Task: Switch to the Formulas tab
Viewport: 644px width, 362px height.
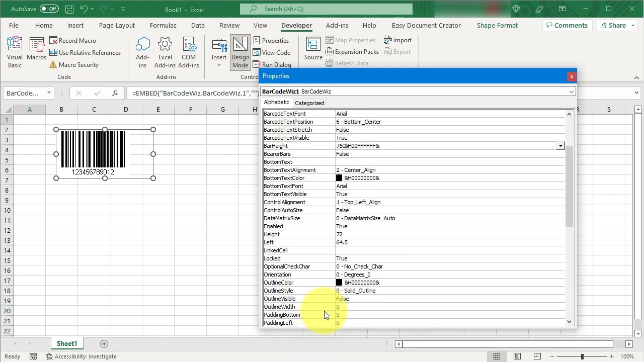Action: tap(163, 25)
